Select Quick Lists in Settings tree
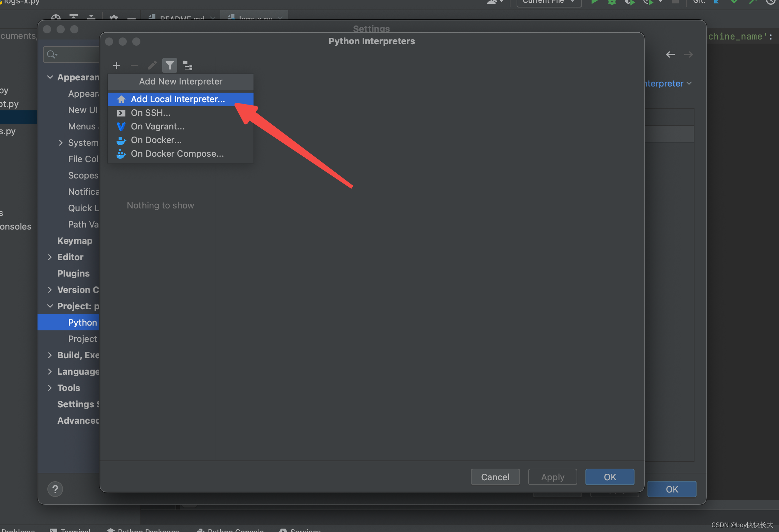 tap(84, 208)
